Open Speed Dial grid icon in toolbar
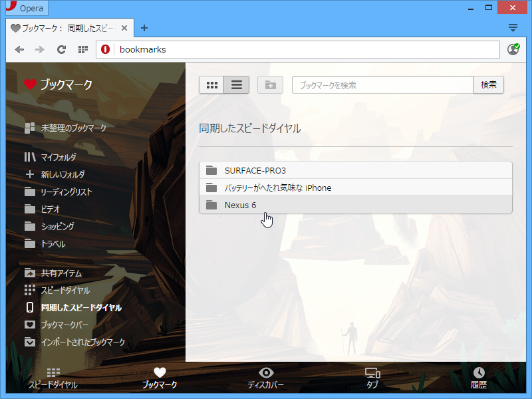The height and width of the screenshot is (399, 532). point(83,49)
